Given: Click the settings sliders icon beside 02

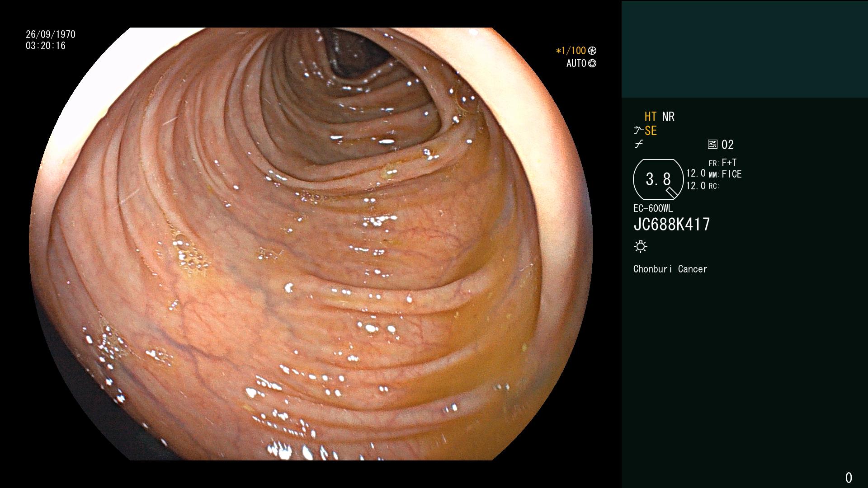Looking at the screenshot, I should tap(712, 145).
